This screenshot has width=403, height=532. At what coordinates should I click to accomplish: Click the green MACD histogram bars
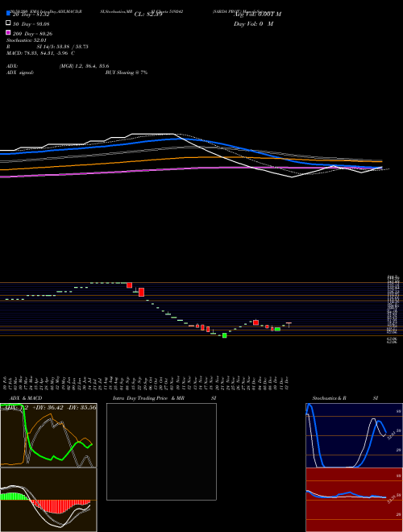pos(15,496)
